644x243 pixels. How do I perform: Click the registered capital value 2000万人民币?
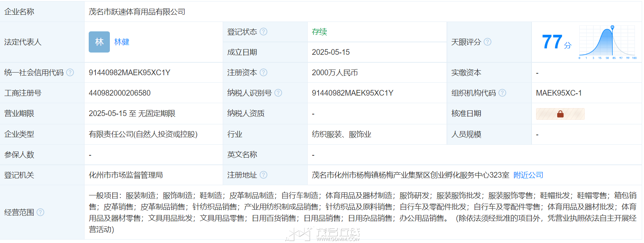point(335,73)
